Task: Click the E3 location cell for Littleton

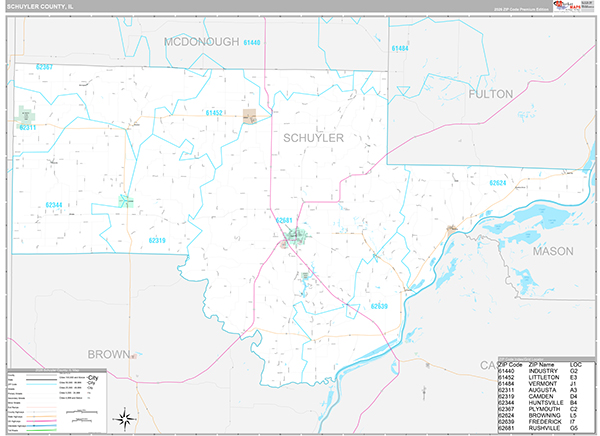Action: click(573, 377)
